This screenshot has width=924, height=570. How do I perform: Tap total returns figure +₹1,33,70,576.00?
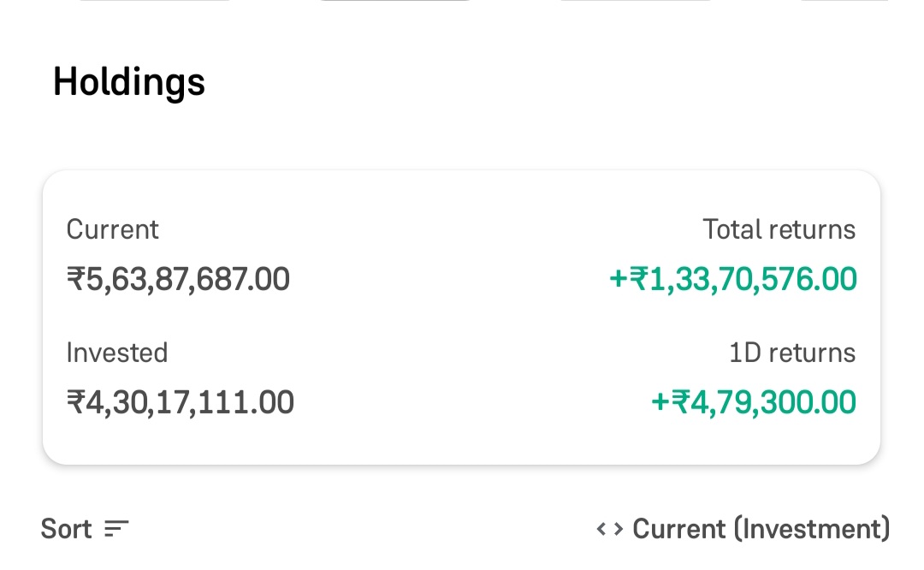click(733, 279)
